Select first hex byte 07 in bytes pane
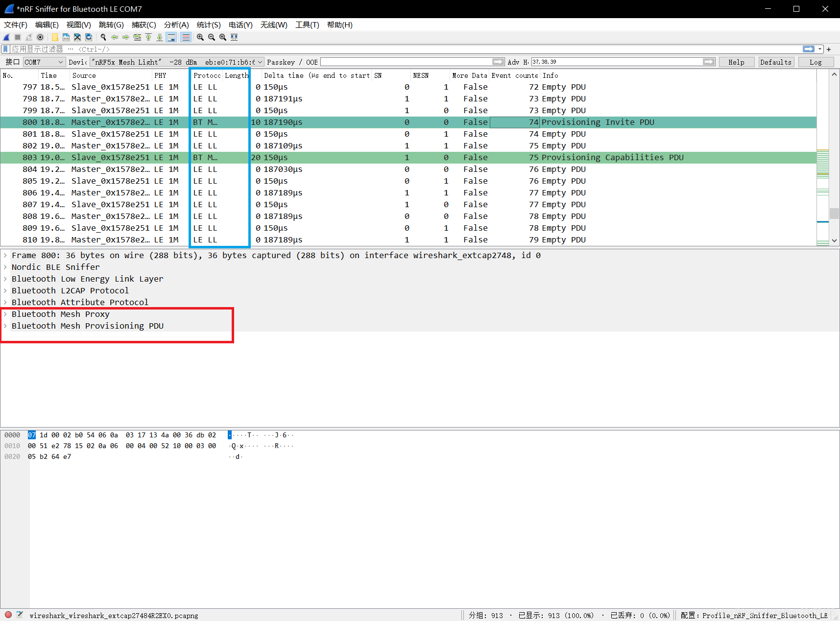Screen dimensions: 840x621 click(32, 435)
